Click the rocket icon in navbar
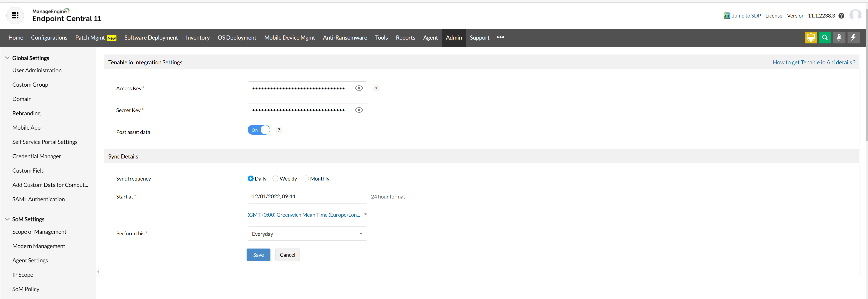The width and height of the screenshot is (868, 299). [x=839, y=37]
